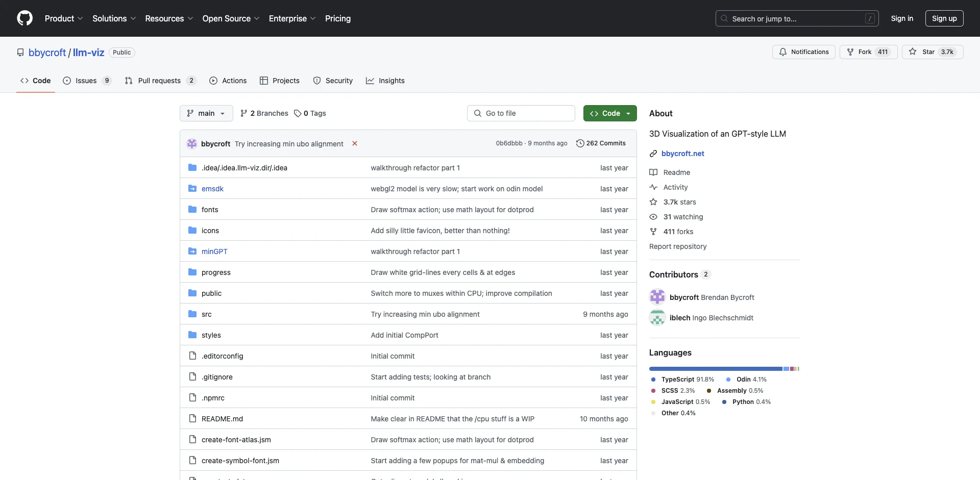980x480 pixels.
Task: Click commit hash 0b6dbbb
Action: (509, 143)
